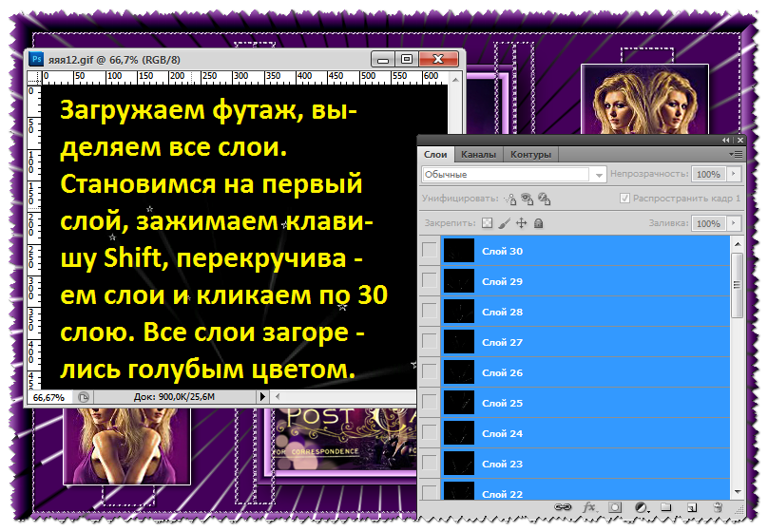Click unify layer style icon
The image size is (768, 532).
point(545,199)
